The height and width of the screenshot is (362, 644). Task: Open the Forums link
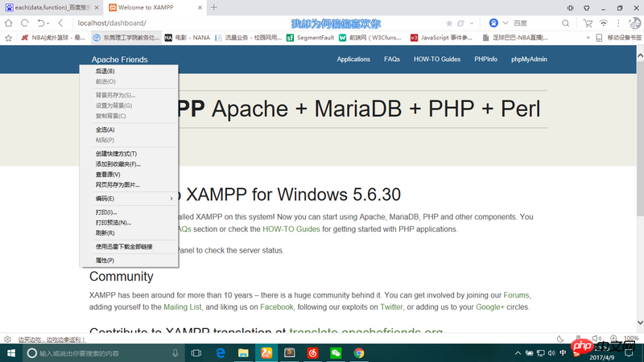[516, 295]
